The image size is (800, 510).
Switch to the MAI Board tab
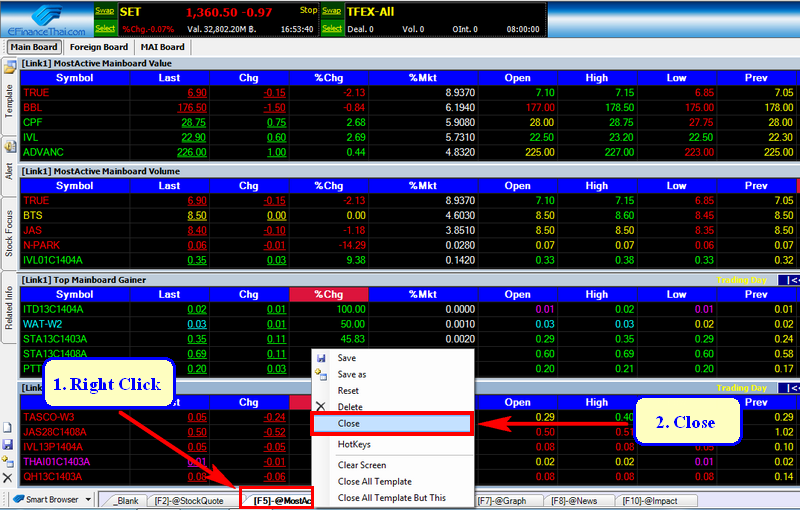(162, 47)
